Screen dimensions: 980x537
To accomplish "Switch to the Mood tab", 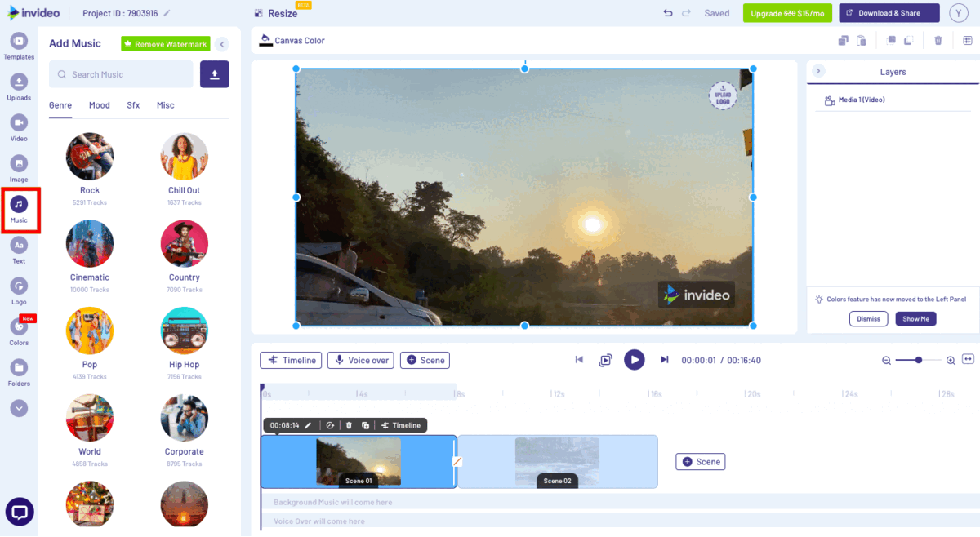I will pyautogui.click(x=99, y=105).
